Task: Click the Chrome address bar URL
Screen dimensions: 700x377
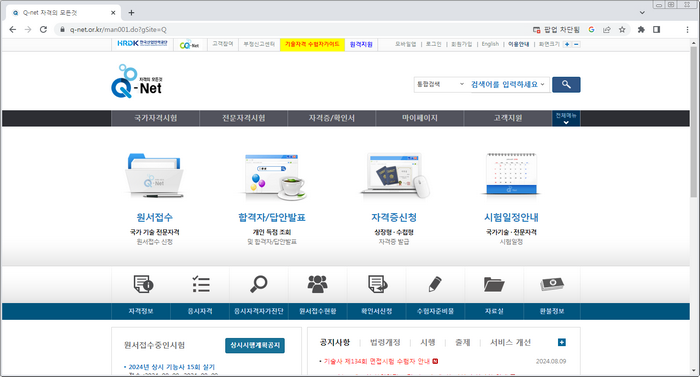Action: click(x=118, y=29)
